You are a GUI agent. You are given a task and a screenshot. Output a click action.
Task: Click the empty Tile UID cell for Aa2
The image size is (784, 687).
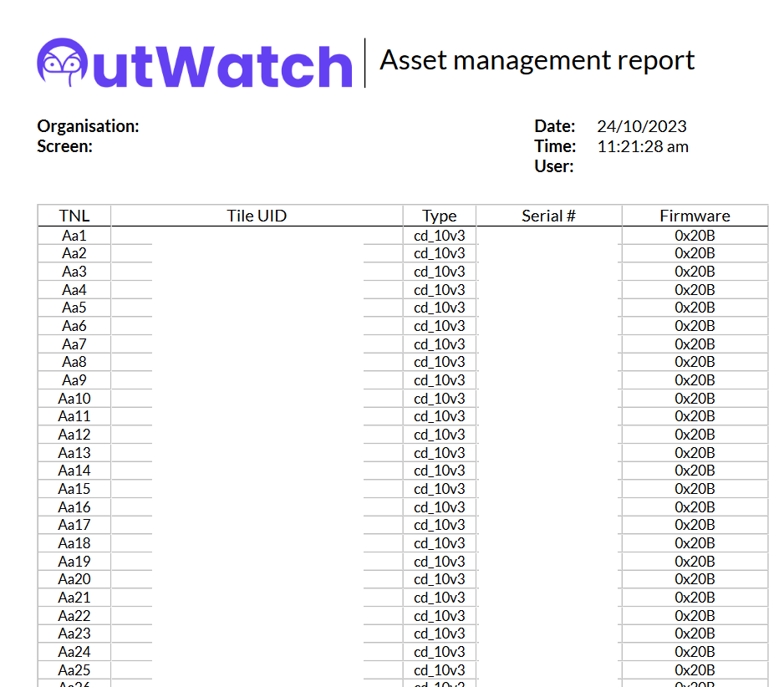257,253
